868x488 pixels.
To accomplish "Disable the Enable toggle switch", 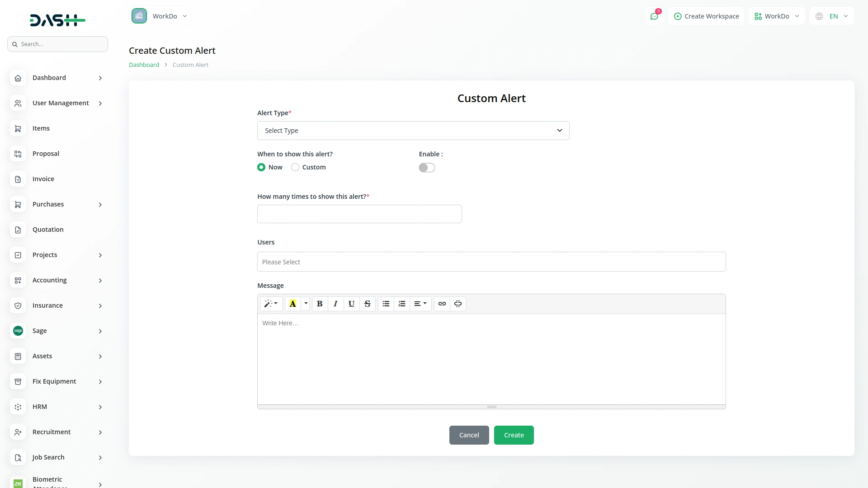I will click(x=427, y=167).
